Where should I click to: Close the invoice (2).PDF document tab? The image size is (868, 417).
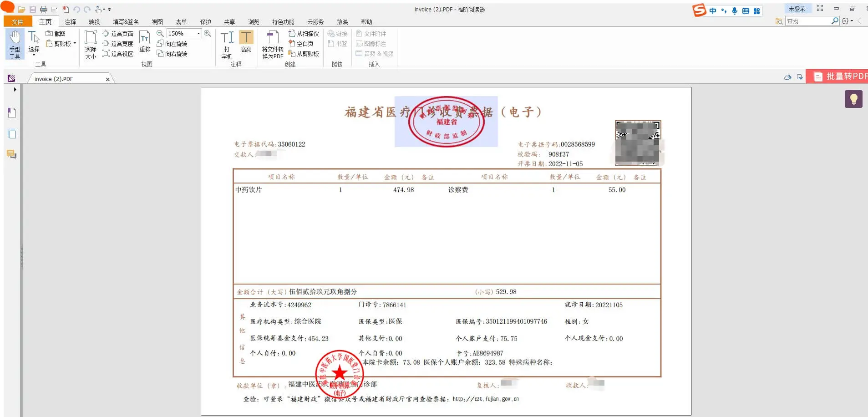(108, 79)
